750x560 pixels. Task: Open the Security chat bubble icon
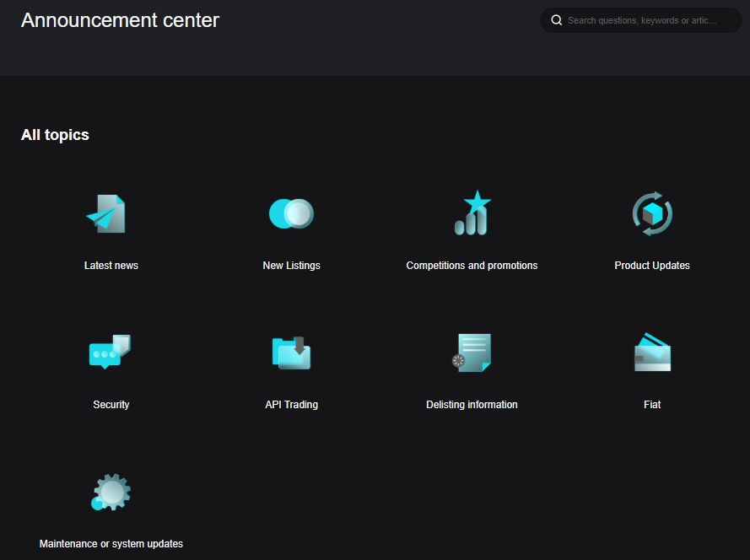(x=110, y=352)
